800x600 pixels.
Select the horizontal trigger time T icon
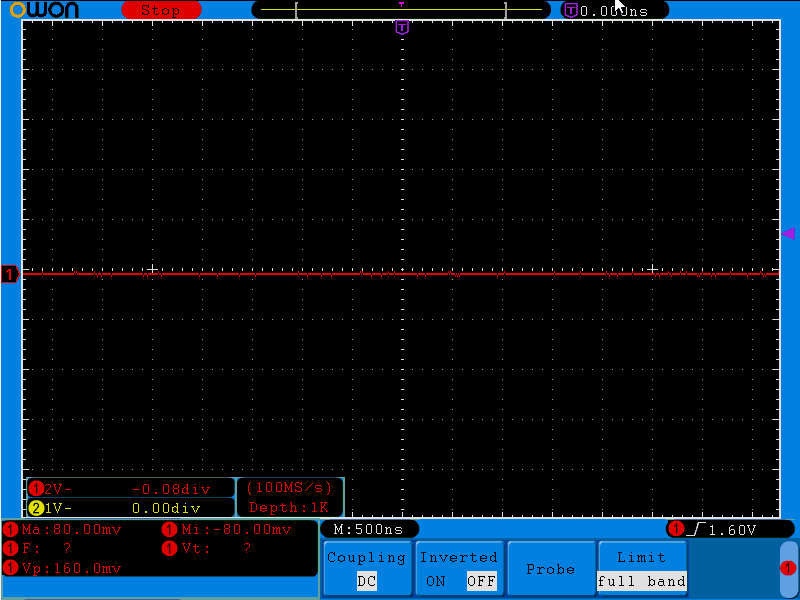click(x=570, y=10)
